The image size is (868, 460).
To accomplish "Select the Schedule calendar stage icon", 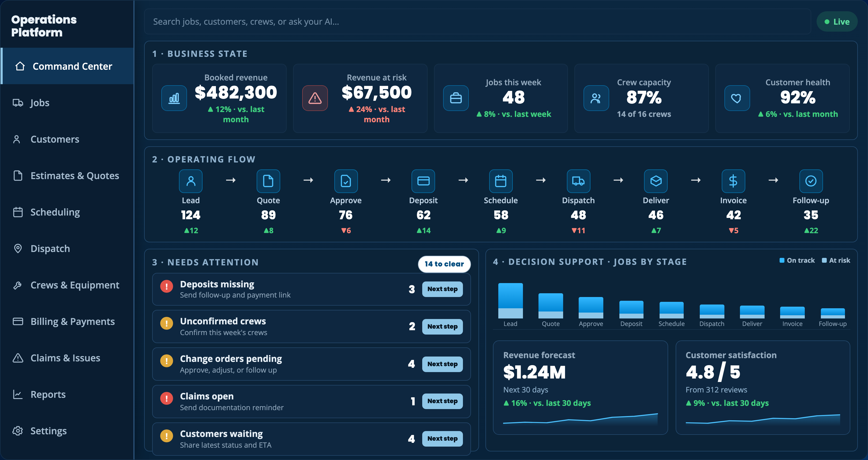I will (x=501, y=181).
